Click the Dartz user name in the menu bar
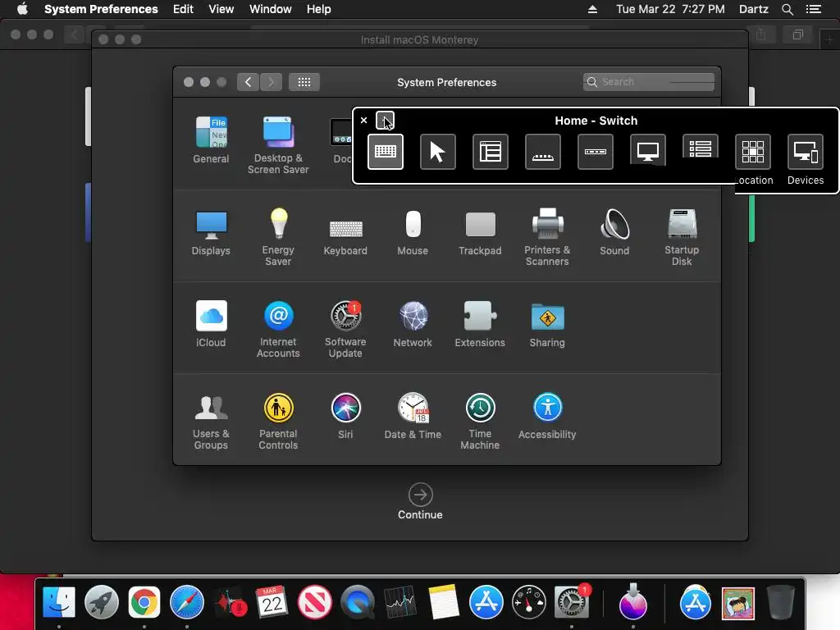 tap(753, 9)
